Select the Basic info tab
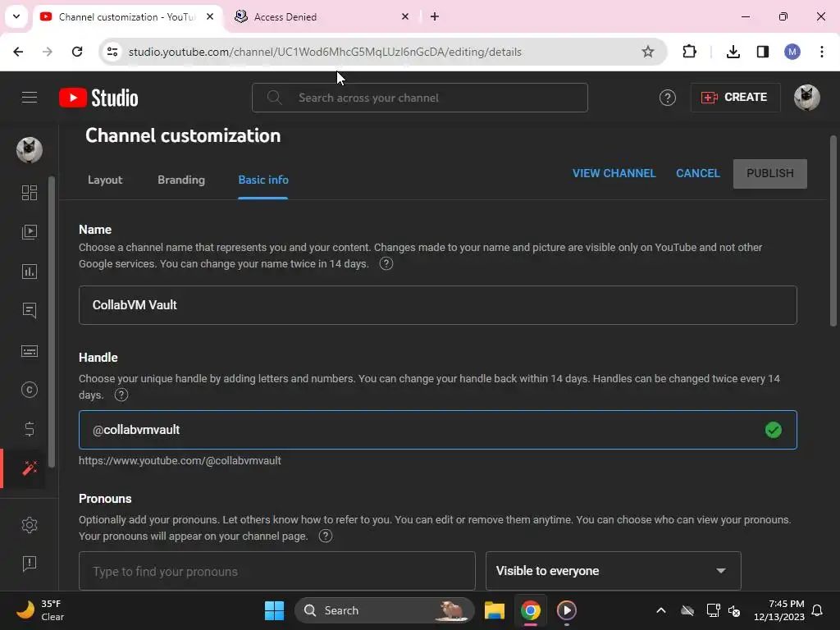This screenshot has width=840, height=630. [263, 180]
